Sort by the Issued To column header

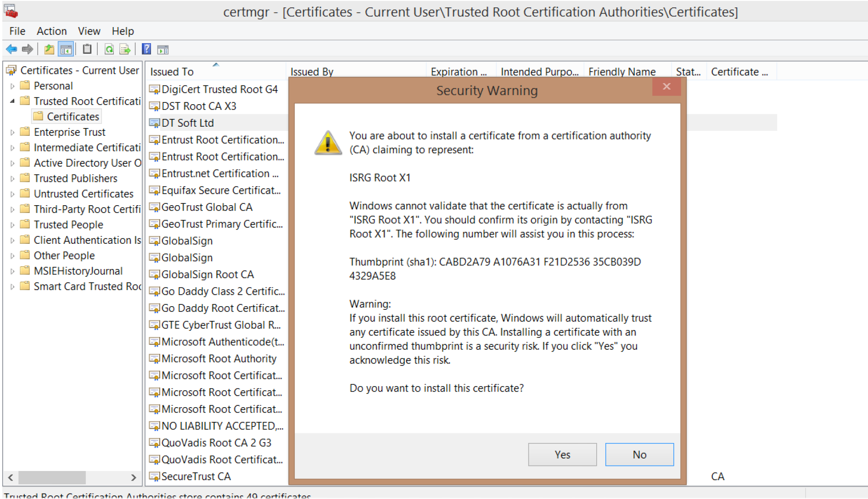pos(216,72)
